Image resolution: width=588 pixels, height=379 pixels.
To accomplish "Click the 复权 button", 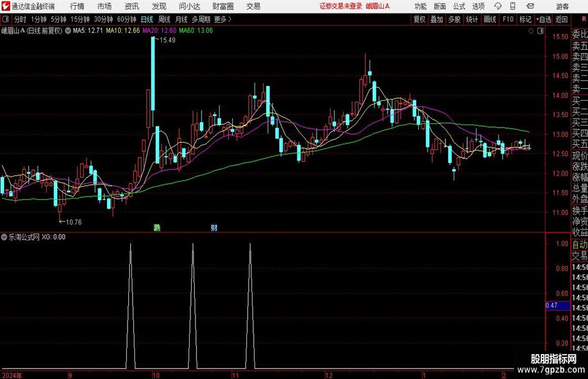I will pyautogui.click(x=419, y=19).
